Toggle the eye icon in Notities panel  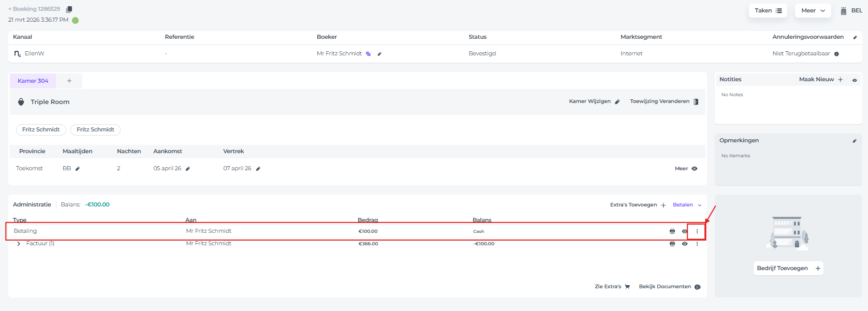click(855, 80)
